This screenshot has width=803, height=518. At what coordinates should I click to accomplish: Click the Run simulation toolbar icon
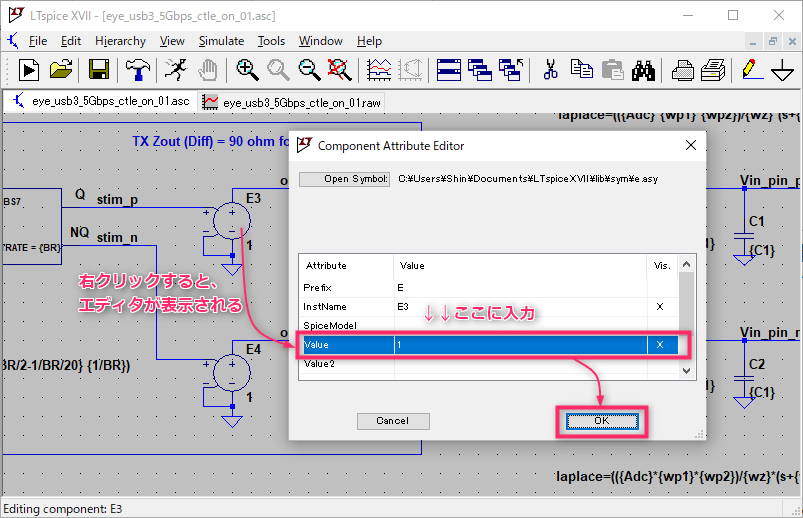pos(29,70)
